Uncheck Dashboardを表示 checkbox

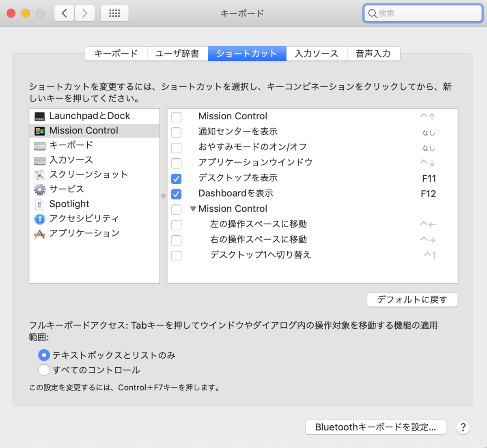(x=176, y=194)
